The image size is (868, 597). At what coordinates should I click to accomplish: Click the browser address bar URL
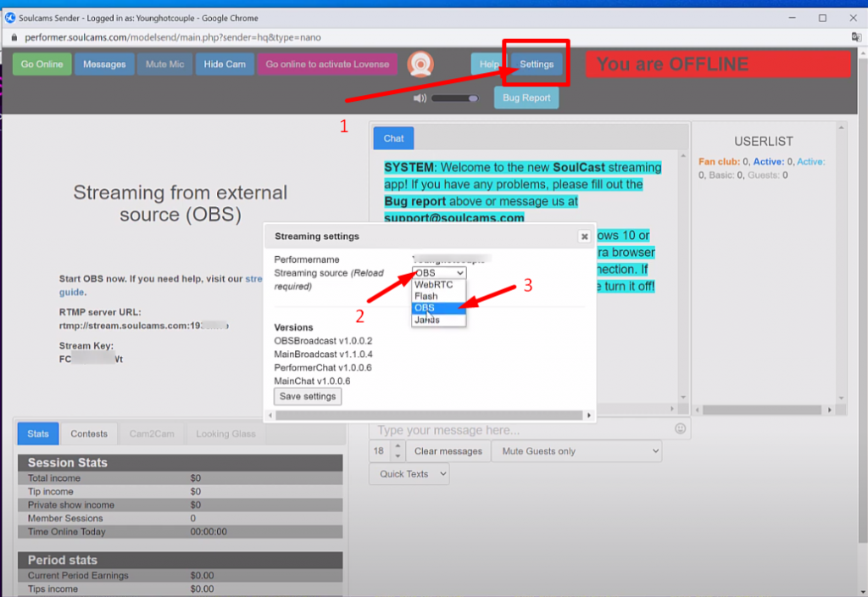click(173, 37)
